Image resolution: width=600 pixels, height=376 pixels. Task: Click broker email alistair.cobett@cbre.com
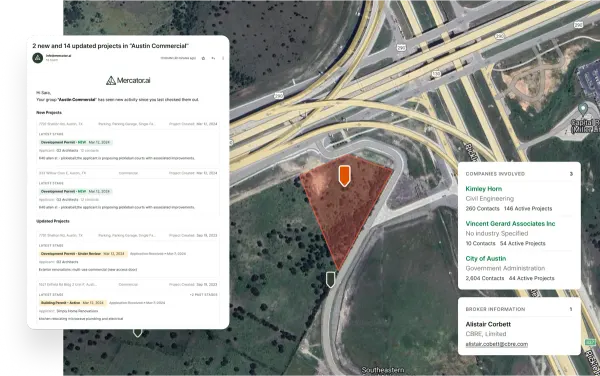pos(497,344)
